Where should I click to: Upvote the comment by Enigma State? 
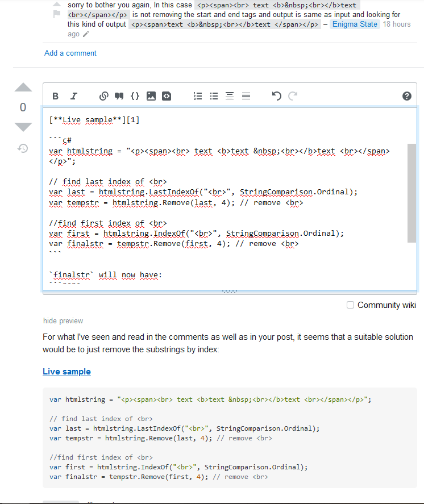pyautogui.click(x=57, y=4)
